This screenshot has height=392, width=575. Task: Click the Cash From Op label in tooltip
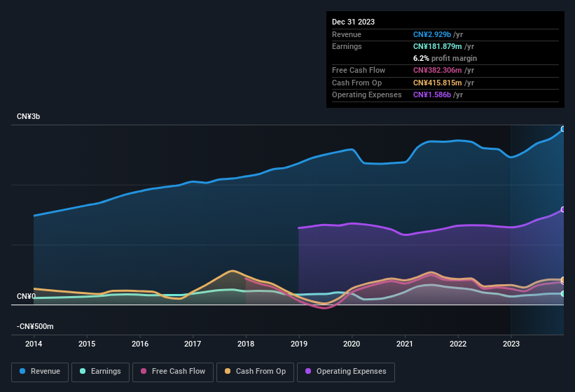356,83
